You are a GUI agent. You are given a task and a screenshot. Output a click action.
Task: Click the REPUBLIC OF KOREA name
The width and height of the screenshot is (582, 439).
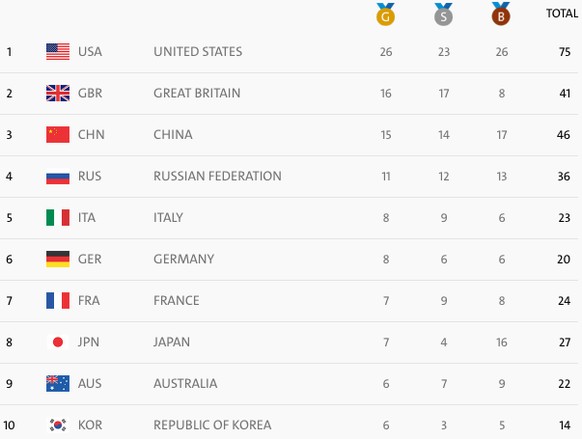pyautogui.click(x=212, y=425)
